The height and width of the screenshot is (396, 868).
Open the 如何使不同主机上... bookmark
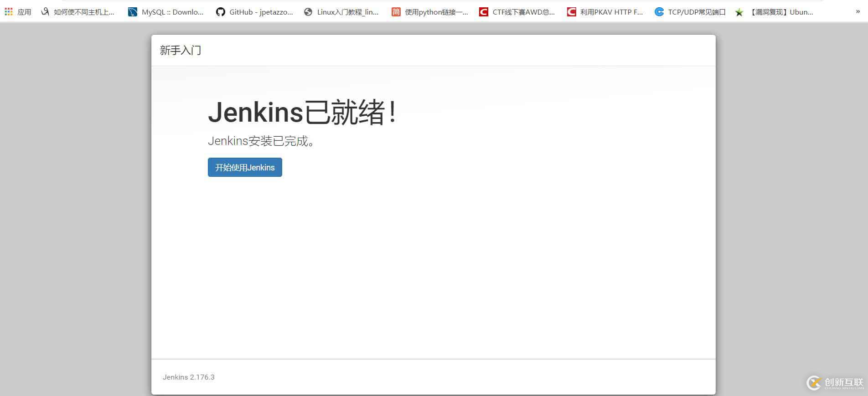pyautogui.click(x=84, y=12)
